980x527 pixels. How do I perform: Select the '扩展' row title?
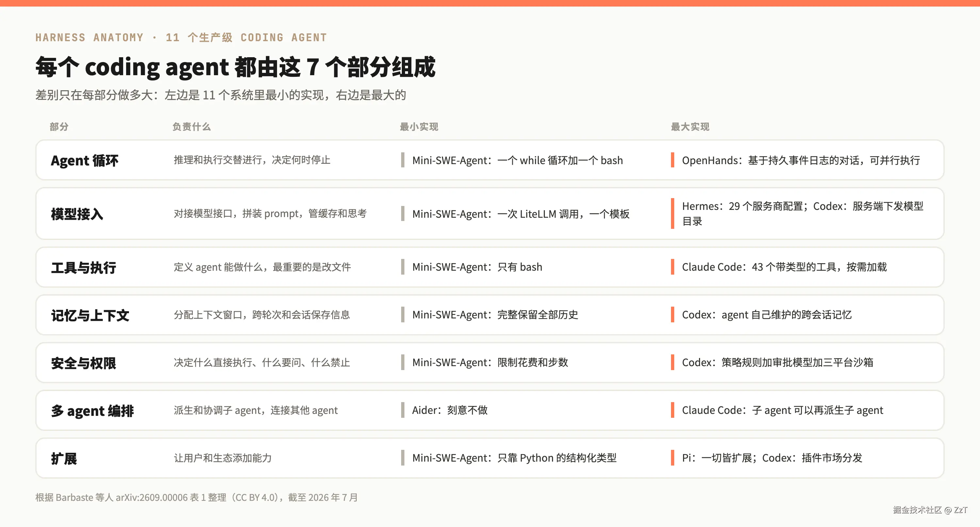[x=64, y=458]
